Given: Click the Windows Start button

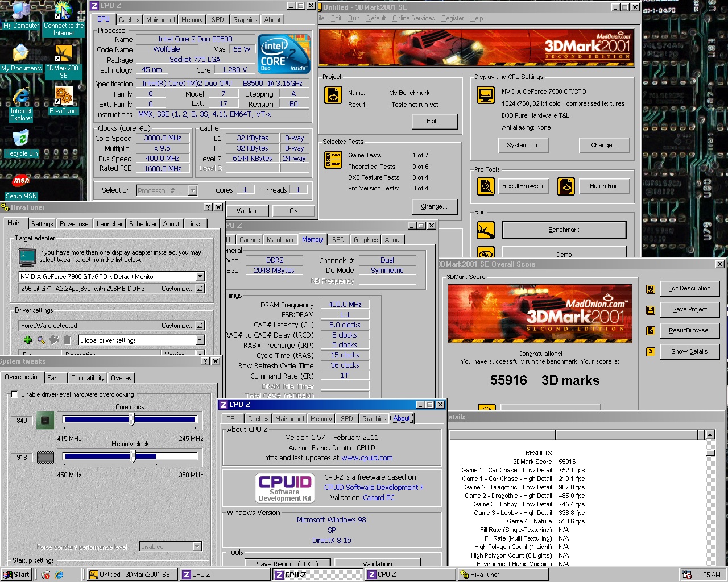Looking at the screenshot, I should [16, 575].
